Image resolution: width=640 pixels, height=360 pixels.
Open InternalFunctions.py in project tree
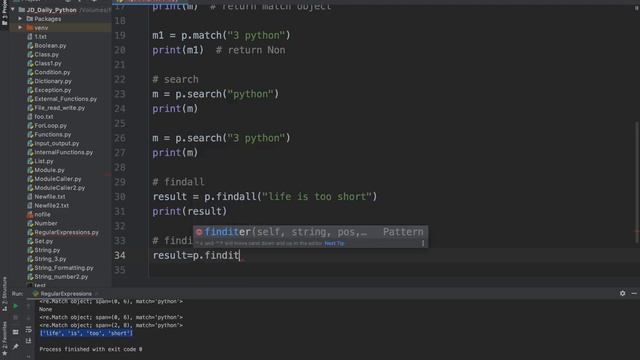(60, 152)
